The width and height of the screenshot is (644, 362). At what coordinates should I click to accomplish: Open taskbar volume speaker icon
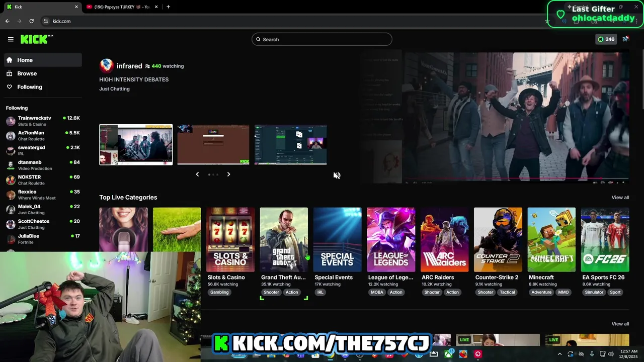pos(611,354)
